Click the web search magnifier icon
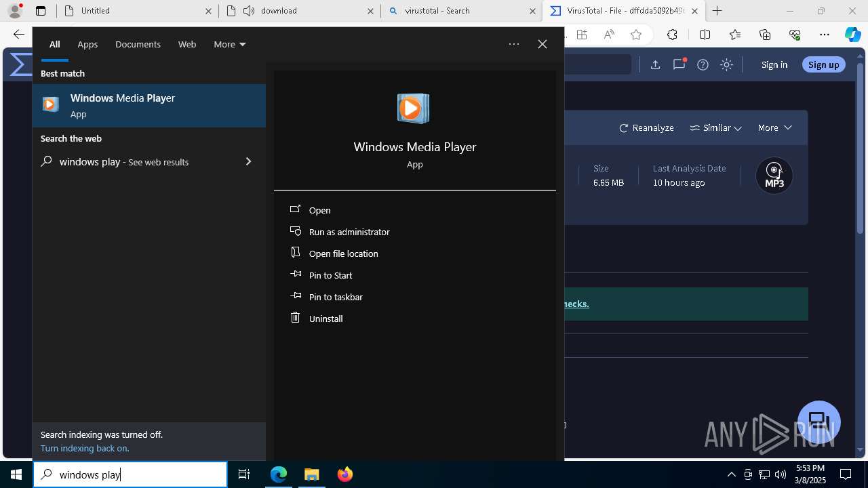 [46, 161]
